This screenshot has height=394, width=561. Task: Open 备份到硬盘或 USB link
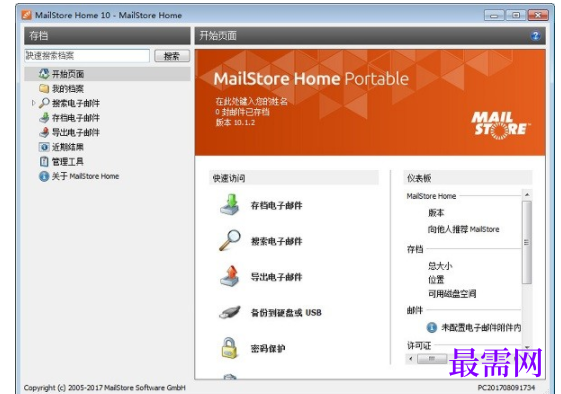(286, 312)
